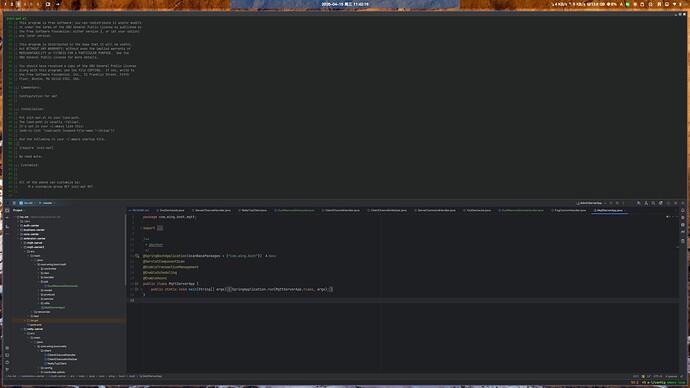
Task: Switch to ServerChannelHandler.java tab
Action: point(212,211)
